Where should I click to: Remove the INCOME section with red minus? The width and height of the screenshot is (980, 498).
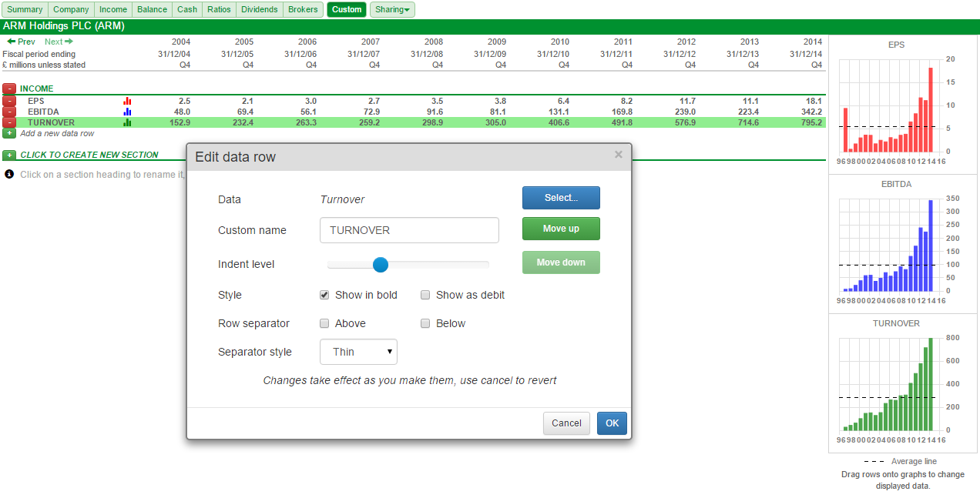[9, 89]
